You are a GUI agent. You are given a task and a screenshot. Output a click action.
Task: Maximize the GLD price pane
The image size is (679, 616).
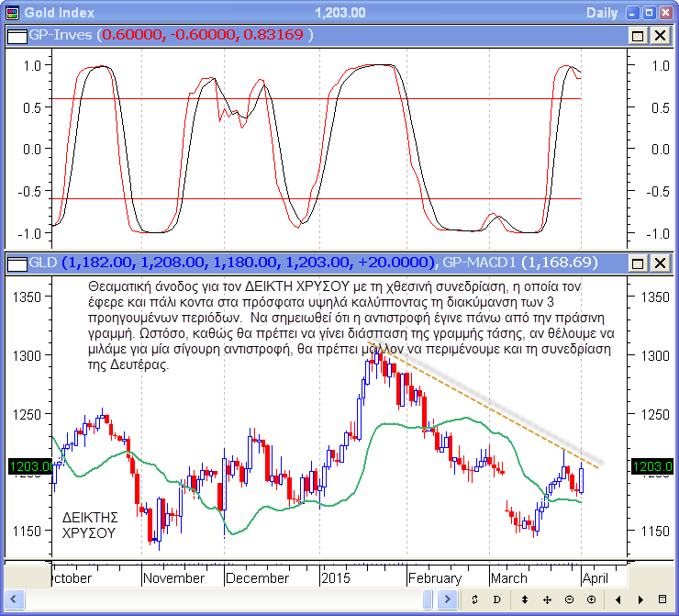(638, 263)
